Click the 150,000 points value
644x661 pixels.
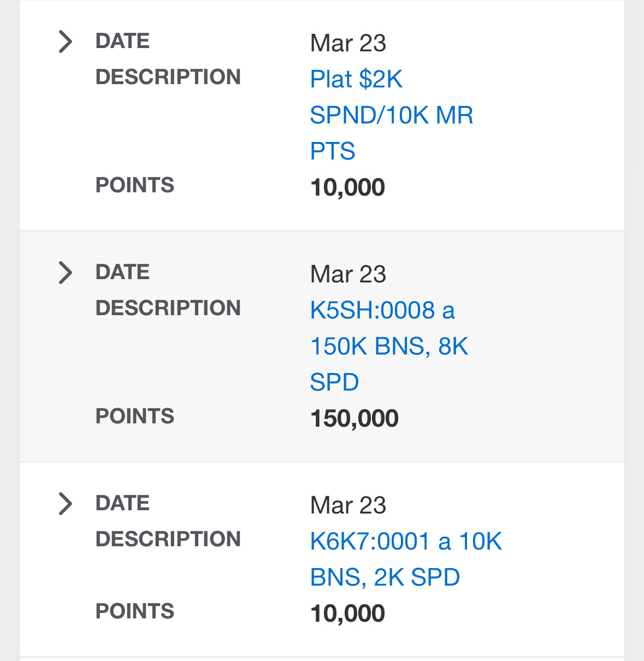click(x=354, y=419)
